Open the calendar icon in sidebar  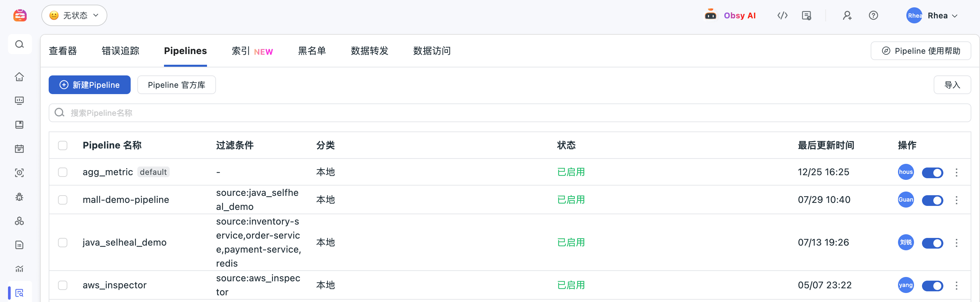click(19, 148)
